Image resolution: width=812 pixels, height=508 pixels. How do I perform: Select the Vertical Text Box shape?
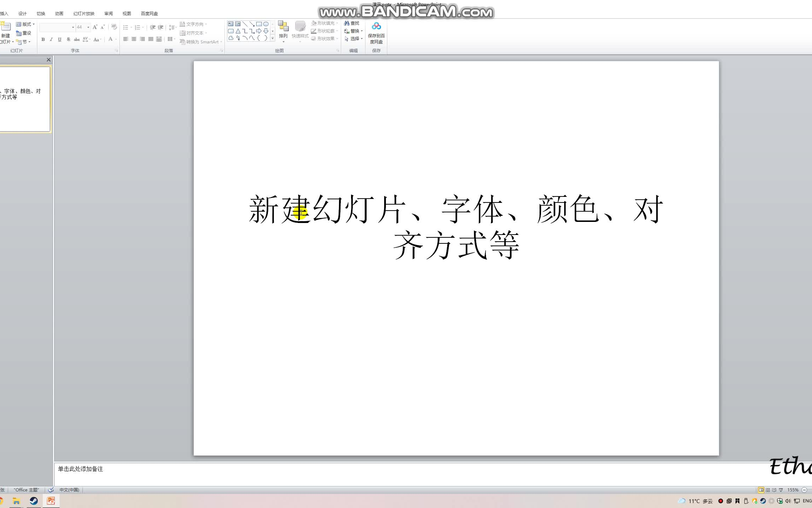coord(238,24)
